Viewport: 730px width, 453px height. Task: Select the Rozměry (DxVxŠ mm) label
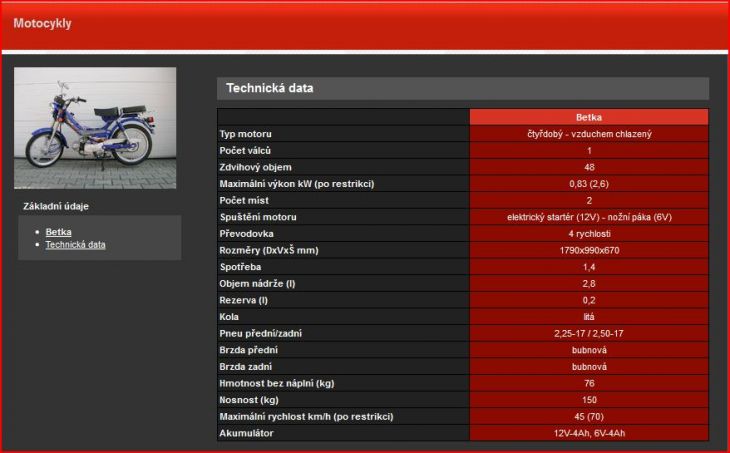[x=269, y=250]
